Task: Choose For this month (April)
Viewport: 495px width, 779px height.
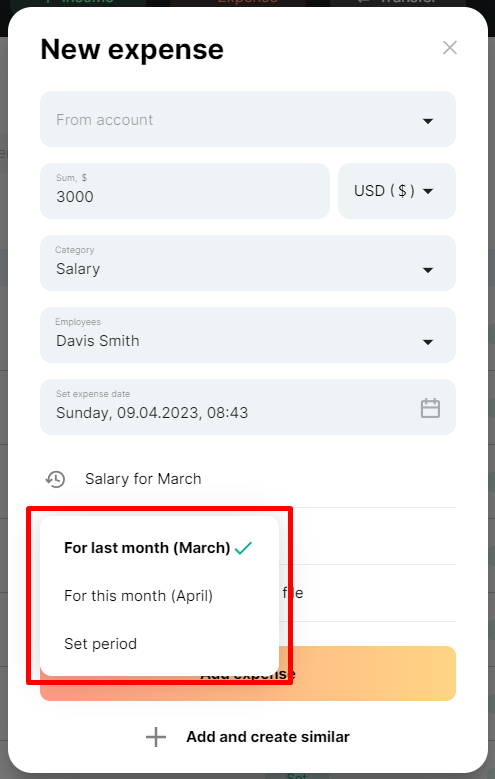Action: pos(138,596)
